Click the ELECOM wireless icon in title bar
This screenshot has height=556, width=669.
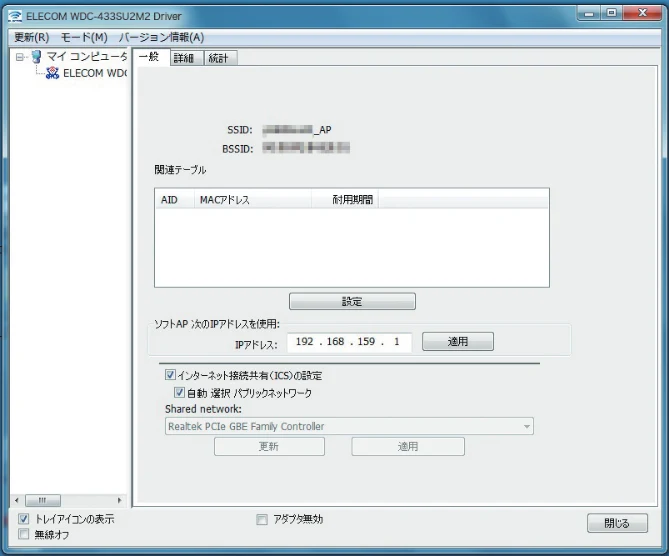click(x=15, y=16)
